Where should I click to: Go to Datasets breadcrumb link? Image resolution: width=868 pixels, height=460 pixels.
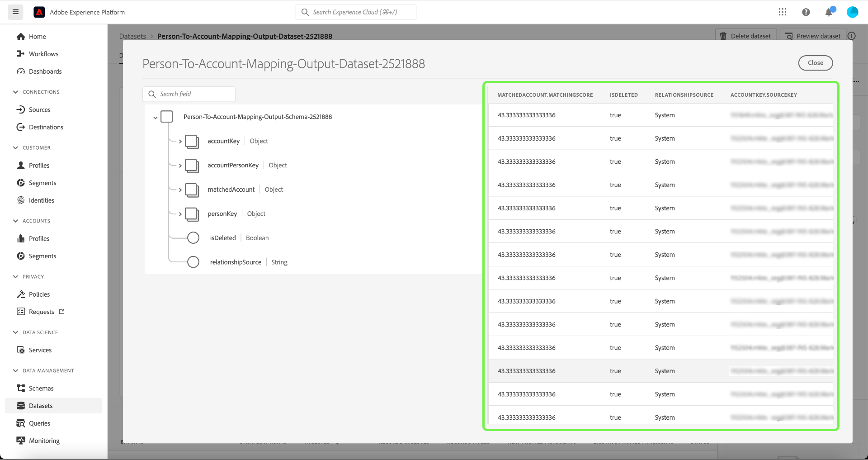132,36
